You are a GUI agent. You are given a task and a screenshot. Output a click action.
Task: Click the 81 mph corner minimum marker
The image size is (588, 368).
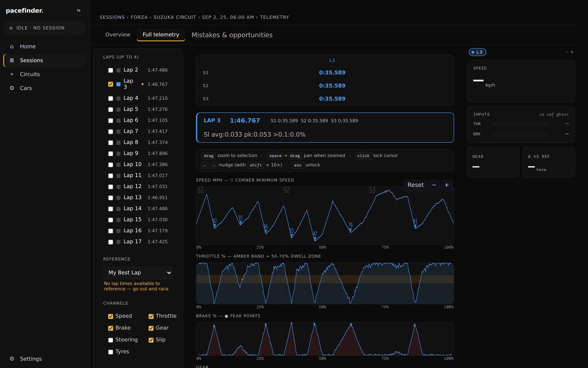point(415,226)
